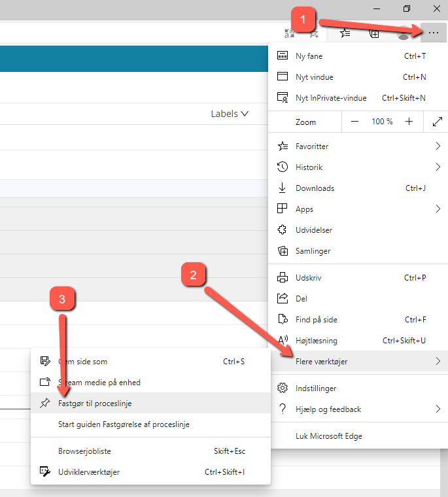Open the Labels dropdown
The image size is (448, 497).
pyautogui.click(x=230, y=114)
